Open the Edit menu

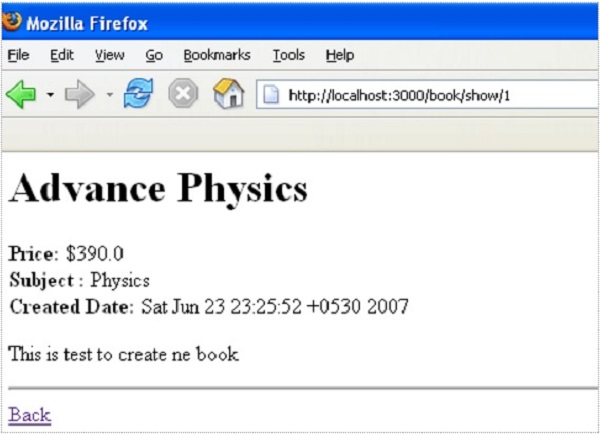pos(62,55)
